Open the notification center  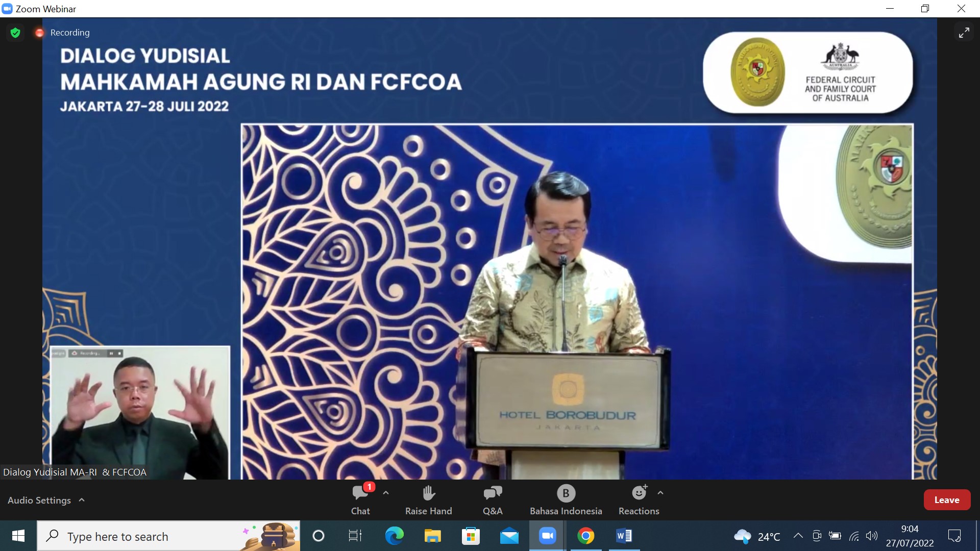pyautogui.click(x=954, y=536)
